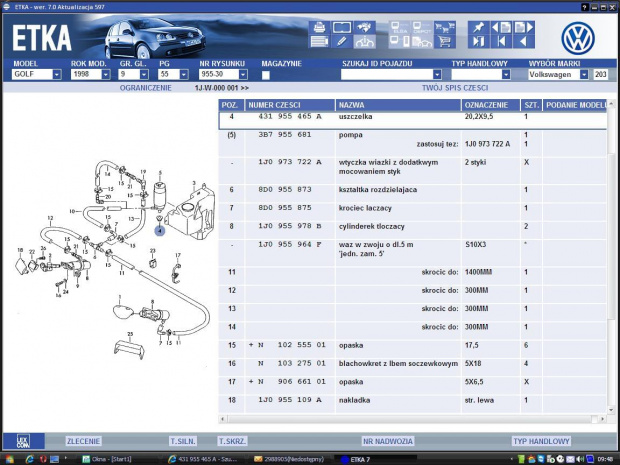The image size is (620, 465).
Task: Click the ZLECENIE button
Action: 83,441
